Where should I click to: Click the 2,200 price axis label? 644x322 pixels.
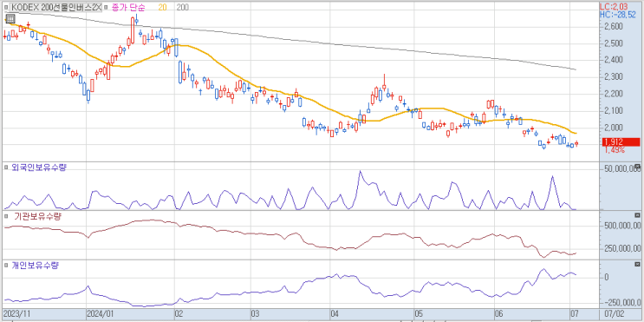pos(614,95)
